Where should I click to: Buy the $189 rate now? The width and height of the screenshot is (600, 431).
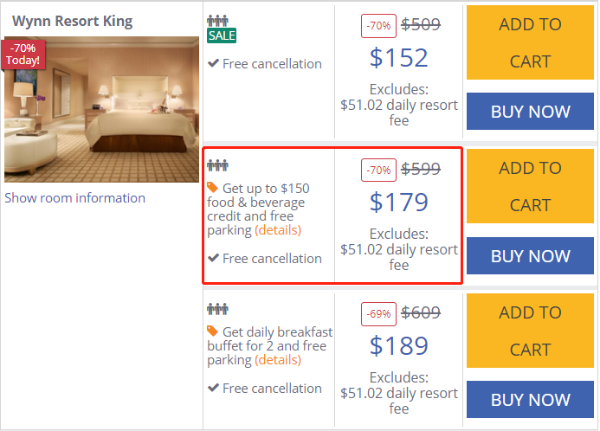point(530,400)
